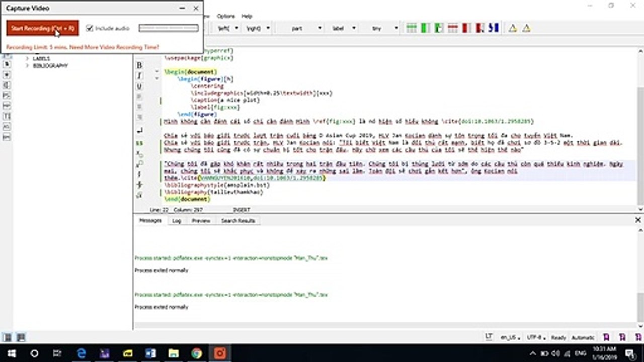This screenshot has width=644, height=362.
Task: Open Microsoft Edge from the taskbar
Action: click(81, 353)
